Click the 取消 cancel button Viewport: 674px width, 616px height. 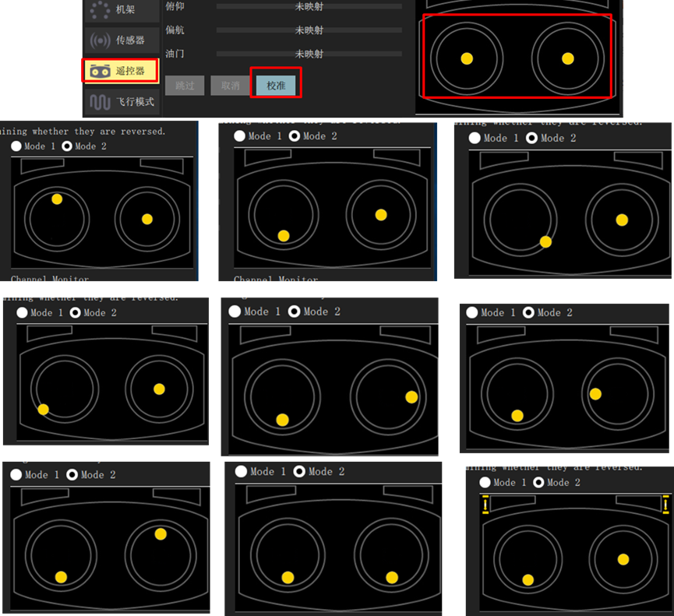tap(230, 86)
